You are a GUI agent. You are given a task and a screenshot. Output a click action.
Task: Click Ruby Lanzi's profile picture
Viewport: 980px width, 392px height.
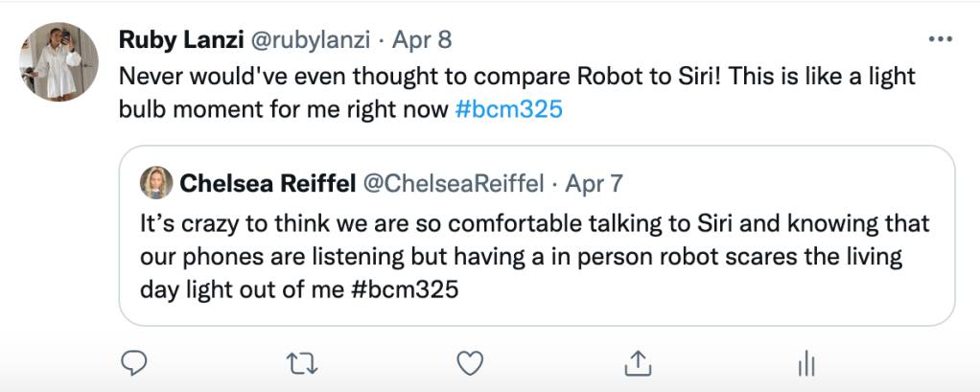[59, 61]
